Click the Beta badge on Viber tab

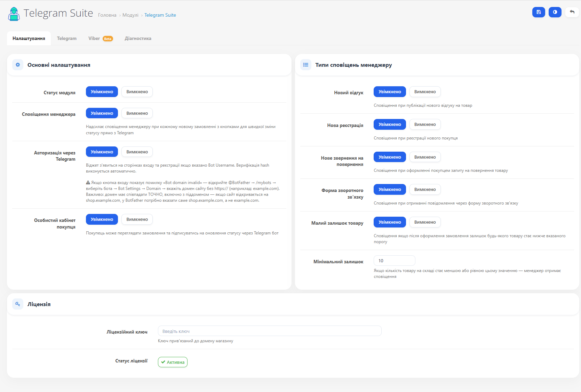pos(108,39)
